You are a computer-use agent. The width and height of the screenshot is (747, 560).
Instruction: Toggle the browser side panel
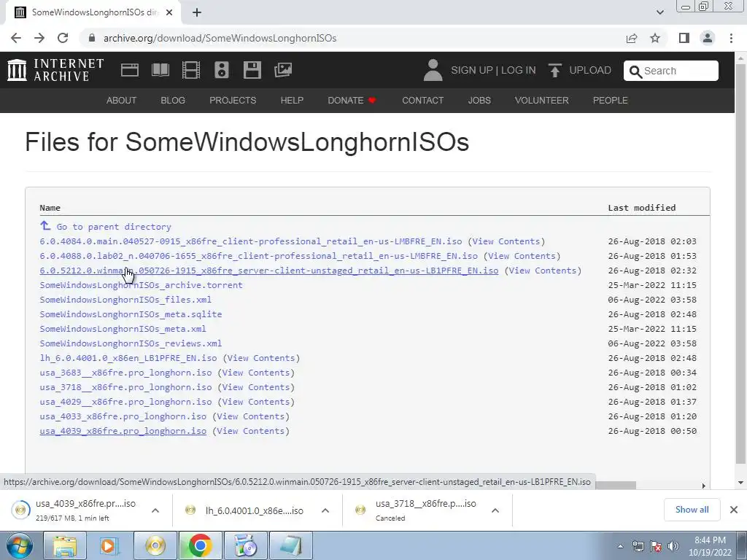point(684,38)
